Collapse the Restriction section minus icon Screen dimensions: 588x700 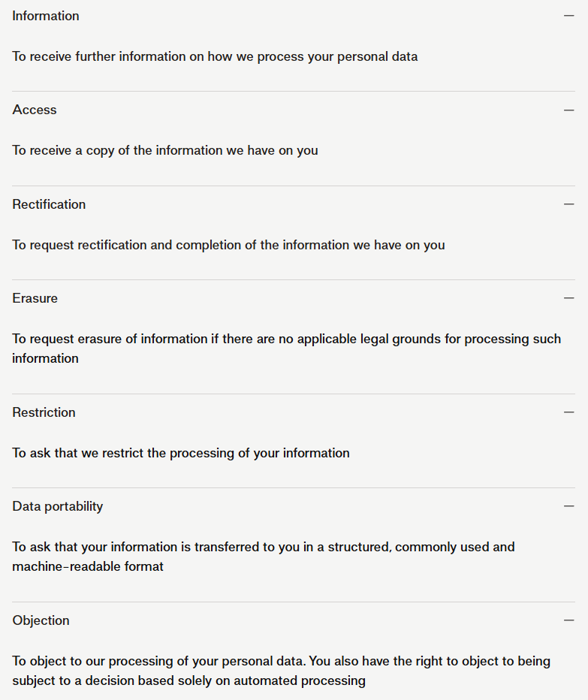[568, 412]
